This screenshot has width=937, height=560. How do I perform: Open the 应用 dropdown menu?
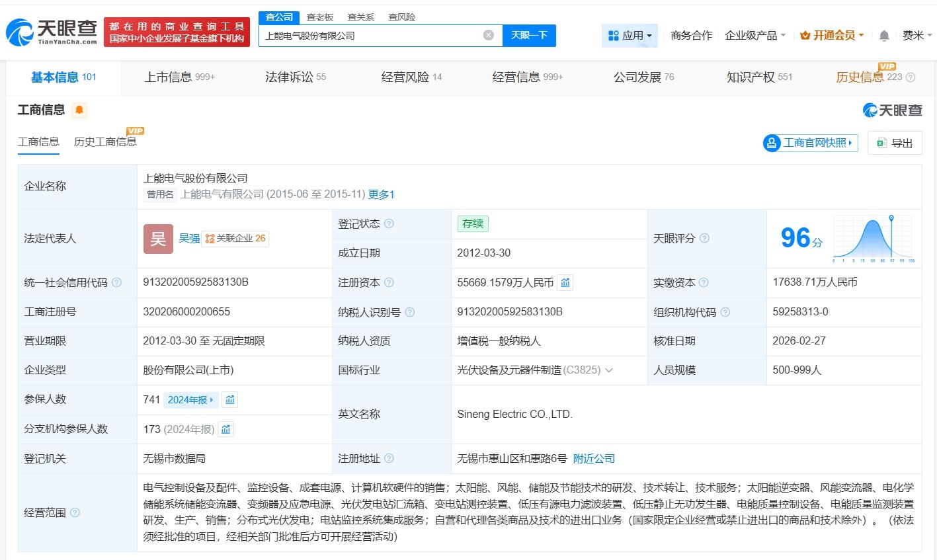[x=630, y=36]
